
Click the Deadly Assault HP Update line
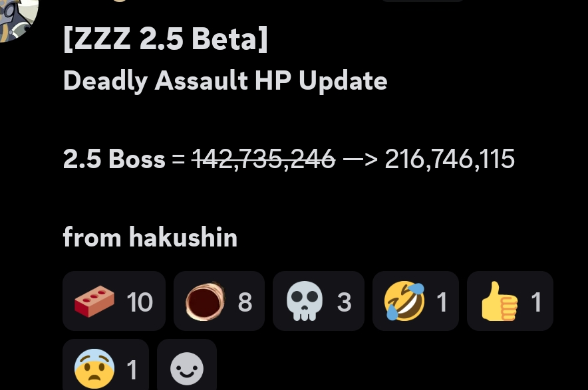tap(225, 80)
